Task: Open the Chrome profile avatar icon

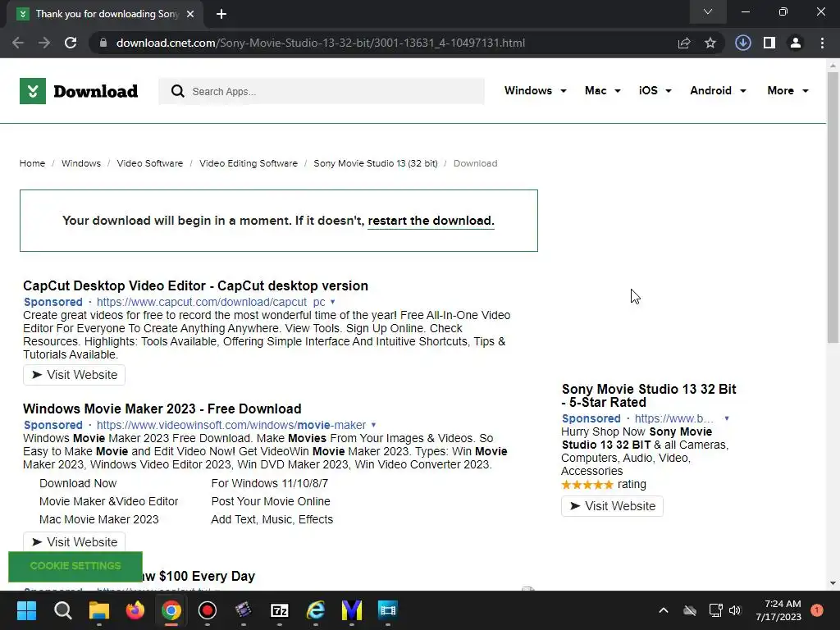Action: tap(796, 43)
